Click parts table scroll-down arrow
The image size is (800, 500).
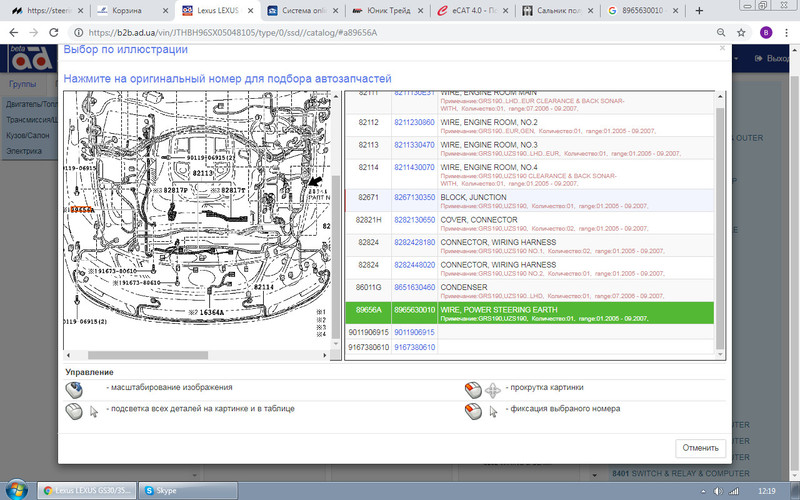[x=720, y=355]
